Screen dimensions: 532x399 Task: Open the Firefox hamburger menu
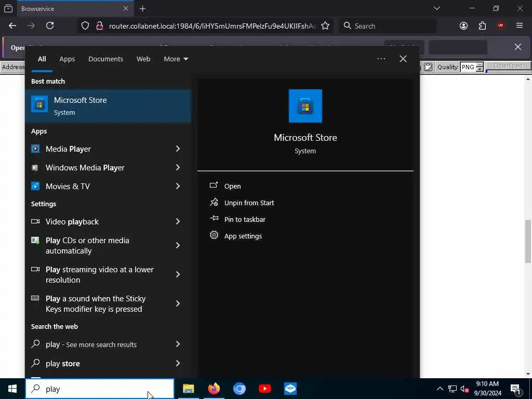pyautogui.click(x=519, y=25)
